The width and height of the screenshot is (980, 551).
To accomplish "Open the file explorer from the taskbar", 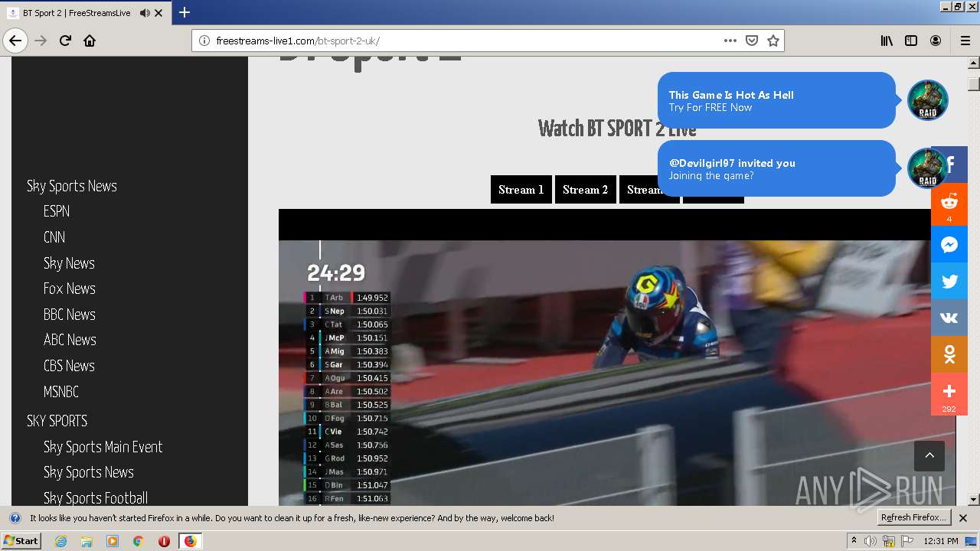I will coord(87,541).
